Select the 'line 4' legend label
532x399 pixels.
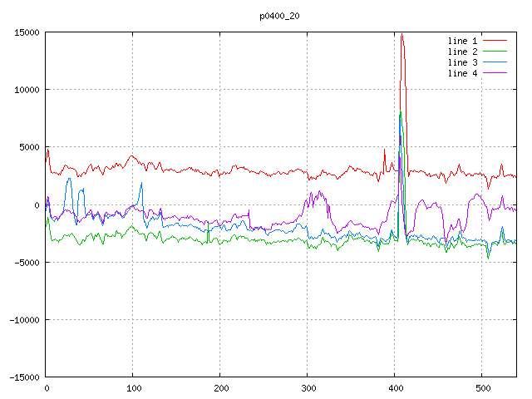click(x=462, y=74)
